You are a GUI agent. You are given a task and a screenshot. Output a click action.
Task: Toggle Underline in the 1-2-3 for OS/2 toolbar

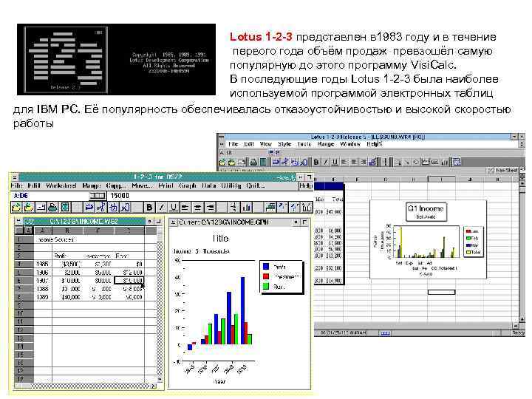(x=174, y=207)
